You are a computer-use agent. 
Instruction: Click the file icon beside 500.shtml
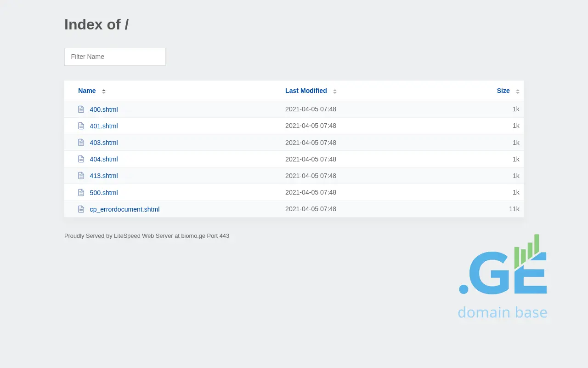click(x=81, y=193)
